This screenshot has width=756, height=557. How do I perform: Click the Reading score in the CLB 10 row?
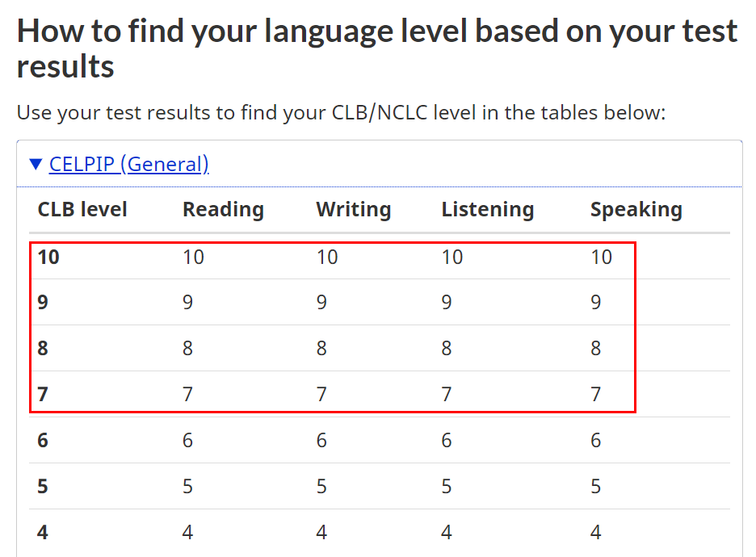[193, 258]
